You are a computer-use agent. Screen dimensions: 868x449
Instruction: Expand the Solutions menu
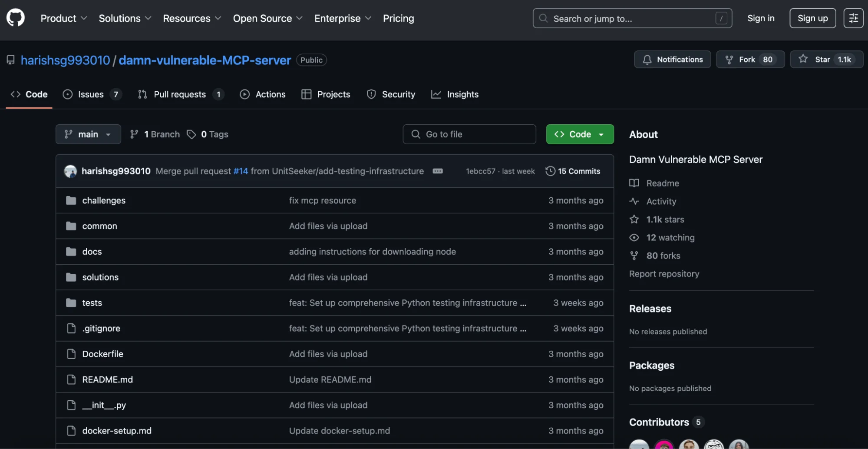coord(125,18)
